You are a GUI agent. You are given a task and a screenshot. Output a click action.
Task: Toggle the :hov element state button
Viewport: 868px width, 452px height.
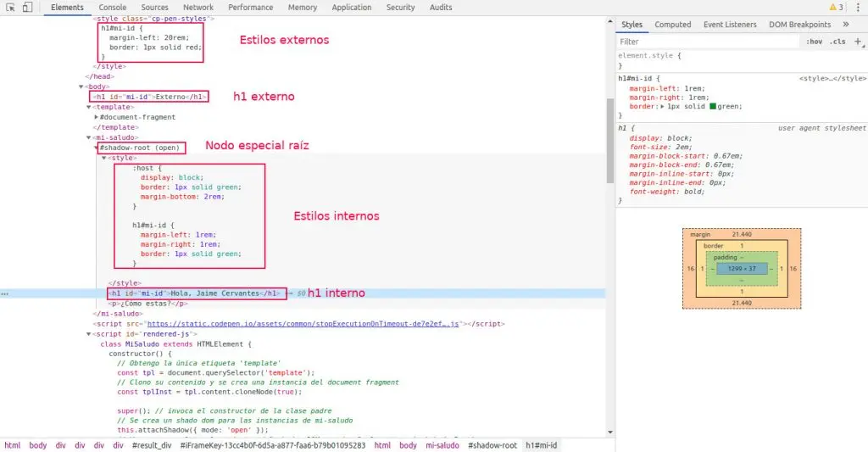pyautogui.click(x=814, y=42)
